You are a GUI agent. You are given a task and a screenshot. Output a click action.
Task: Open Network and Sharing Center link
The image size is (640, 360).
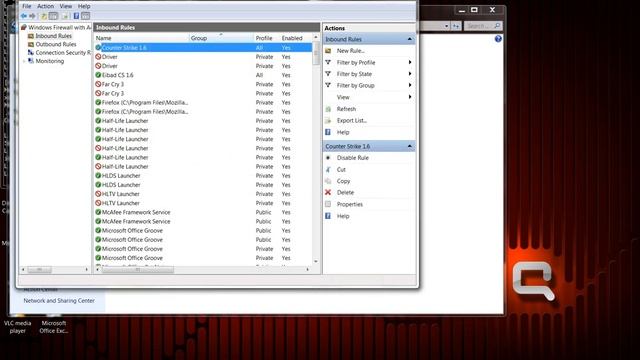coord(59,301)
